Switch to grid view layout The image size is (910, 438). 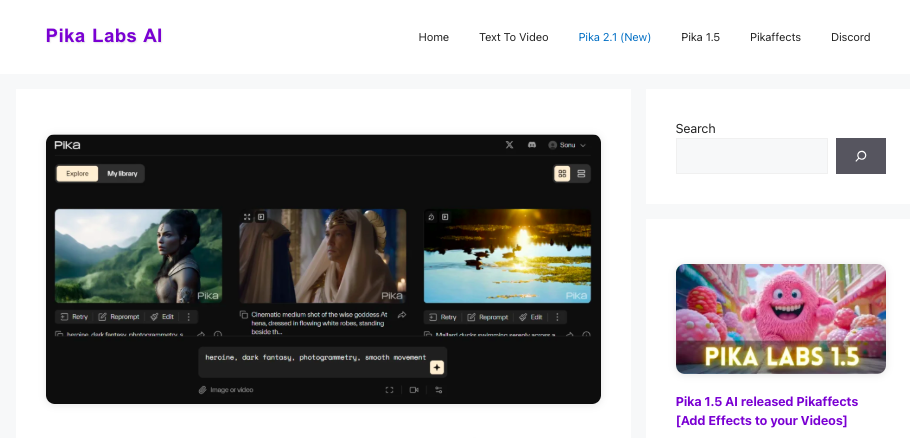(562, 173)
